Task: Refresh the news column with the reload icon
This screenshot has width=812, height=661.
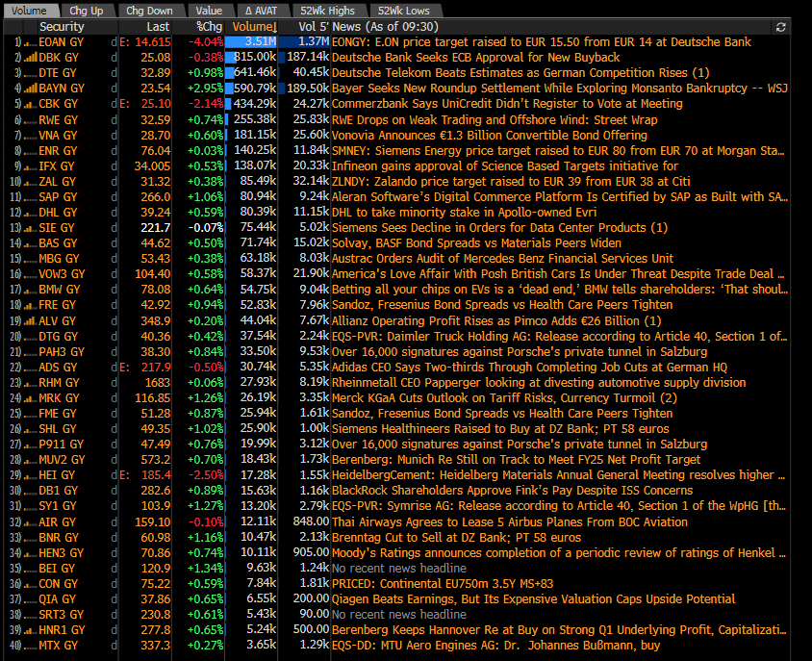Action: (x=780, y=27)
